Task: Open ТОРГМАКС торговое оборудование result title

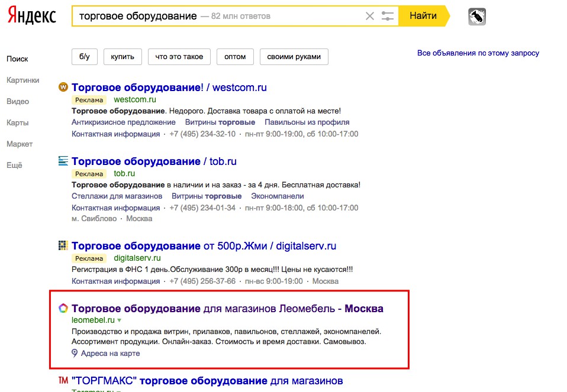Action: 207,381
